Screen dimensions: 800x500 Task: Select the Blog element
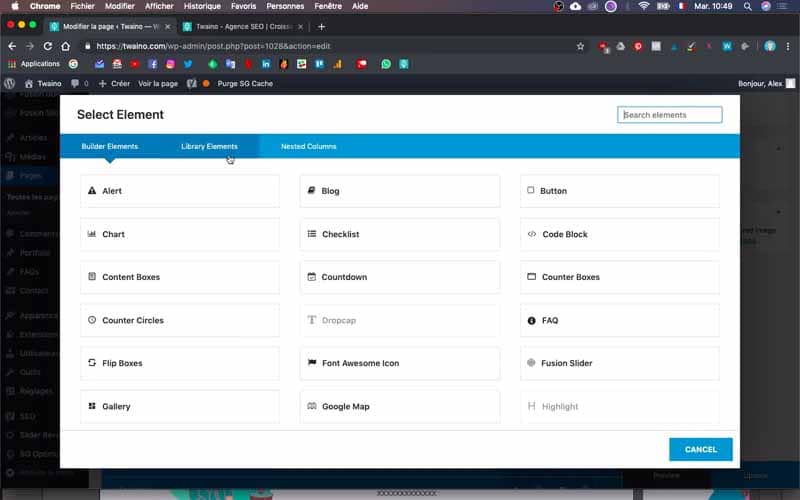pos(399,191)
